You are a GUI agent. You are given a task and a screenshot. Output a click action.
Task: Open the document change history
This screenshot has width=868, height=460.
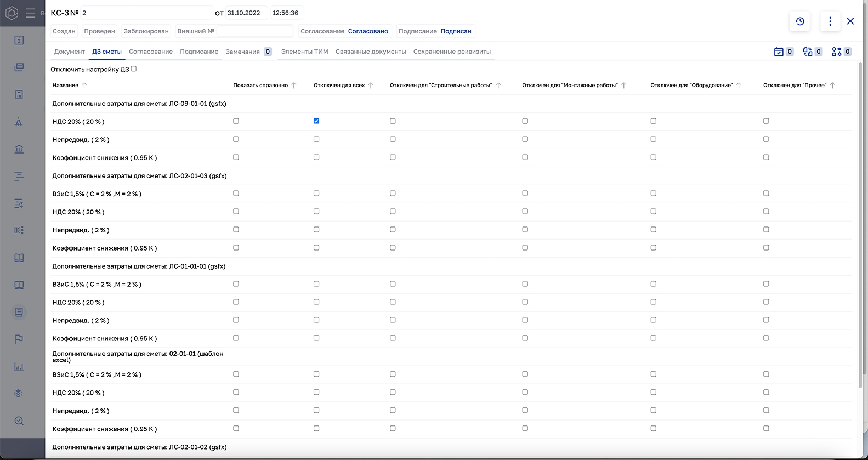coord(800,21)
